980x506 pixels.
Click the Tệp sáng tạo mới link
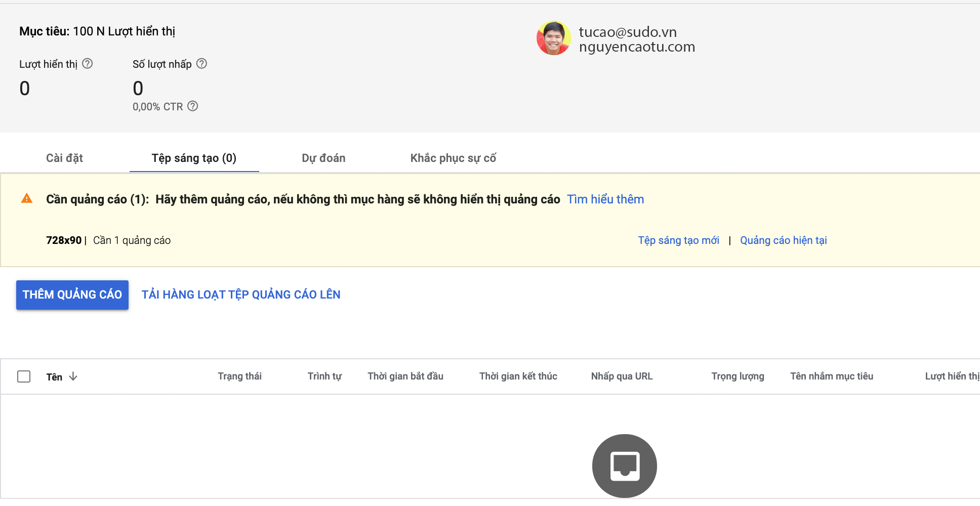(678, 240)
